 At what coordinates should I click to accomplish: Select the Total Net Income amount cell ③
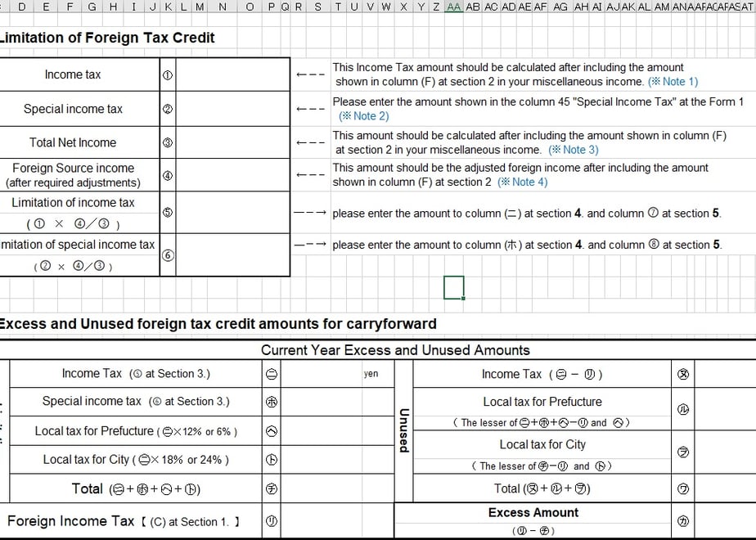[233, 142]
